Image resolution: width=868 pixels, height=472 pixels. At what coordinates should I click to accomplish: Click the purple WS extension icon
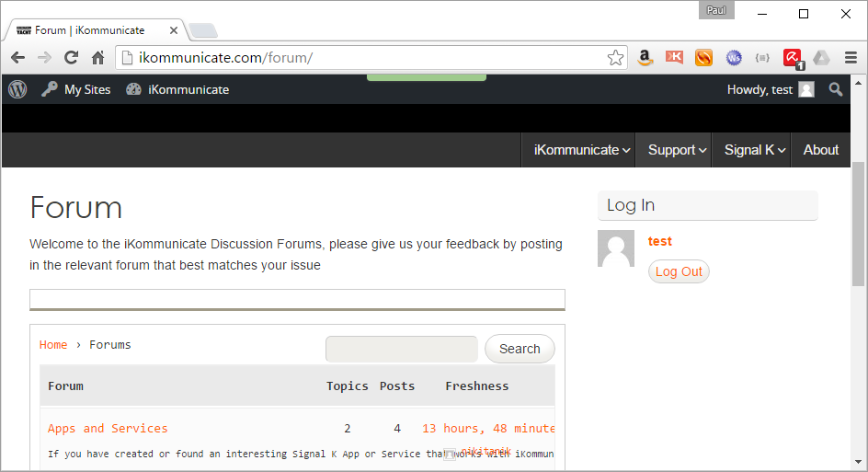[734, 58]
